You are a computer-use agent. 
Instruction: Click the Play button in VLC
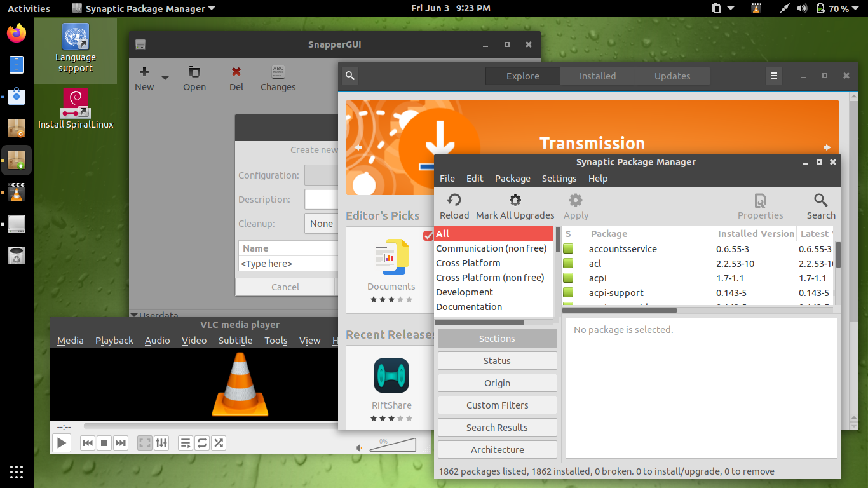coord(61,443)
